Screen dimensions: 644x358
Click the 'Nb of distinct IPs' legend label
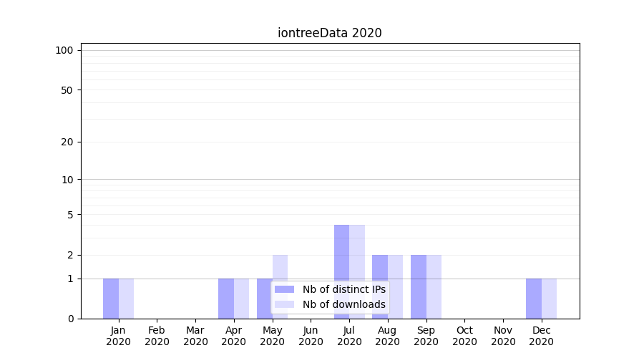(x=343, y=289)
